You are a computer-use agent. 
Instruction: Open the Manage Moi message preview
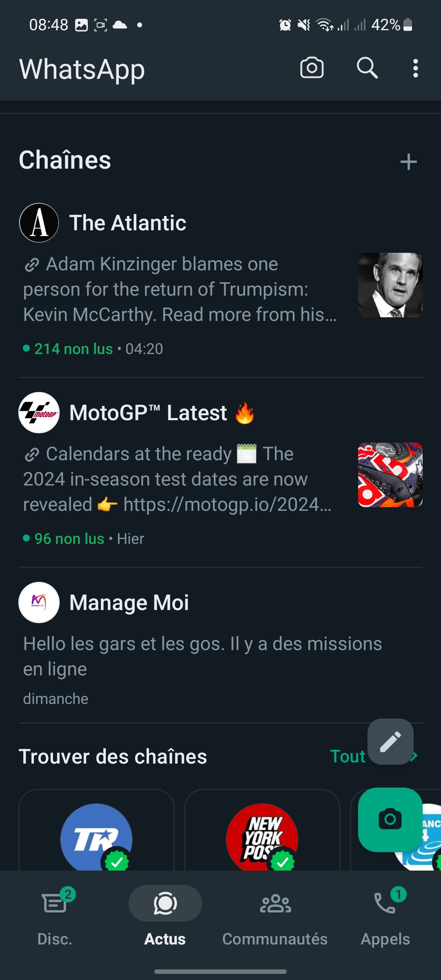(x=203, y=656)
